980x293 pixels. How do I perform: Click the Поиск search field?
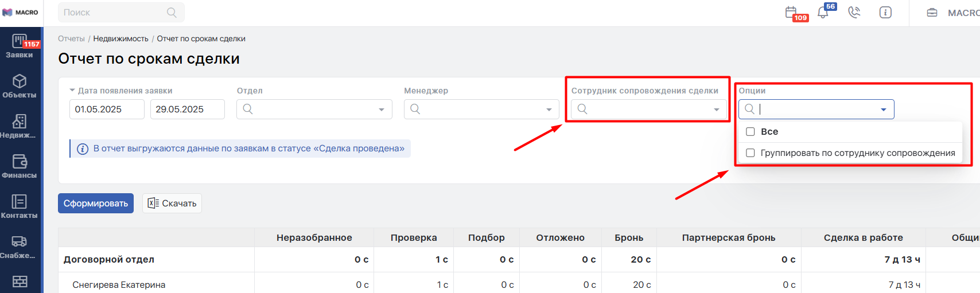(115, 13)
